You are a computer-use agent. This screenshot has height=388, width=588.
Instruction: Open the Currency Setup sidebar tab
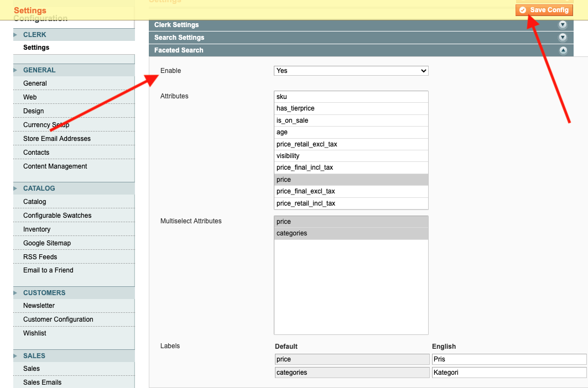tap(46, 125)
